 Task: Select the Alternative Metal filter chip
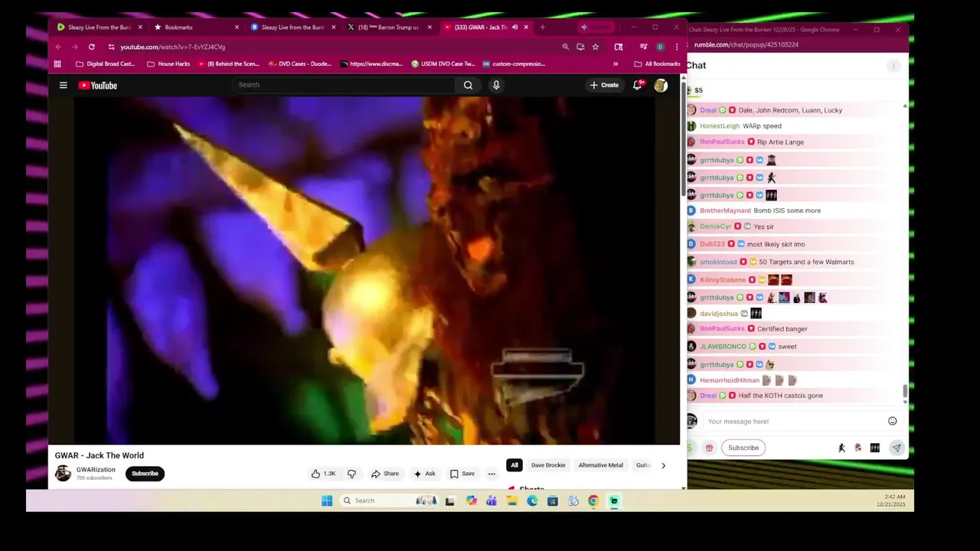(600, 465)
